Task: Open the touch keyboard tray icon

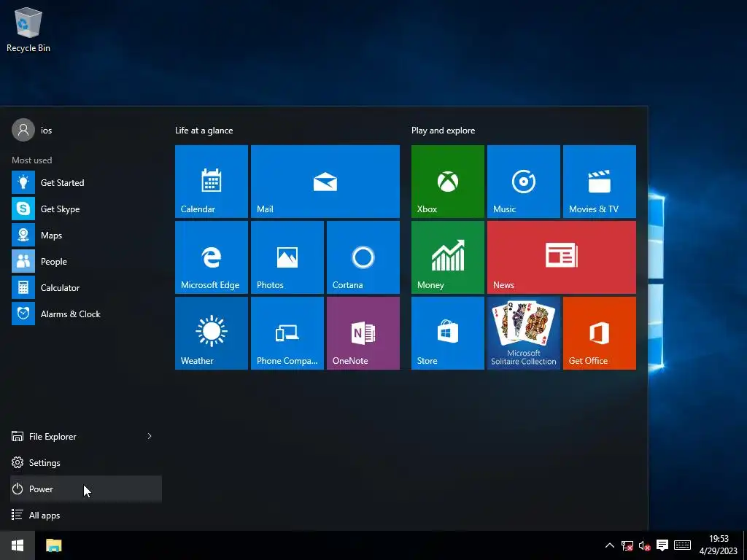Action: 682,545
